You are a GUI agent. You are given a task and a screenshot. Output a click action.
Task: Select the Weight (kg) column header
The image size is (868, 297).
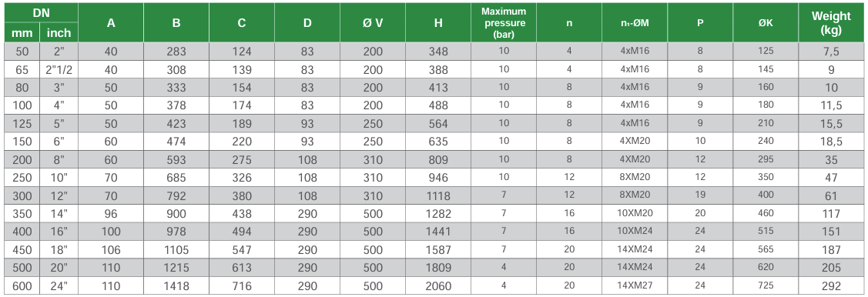(x=831, y=22)
